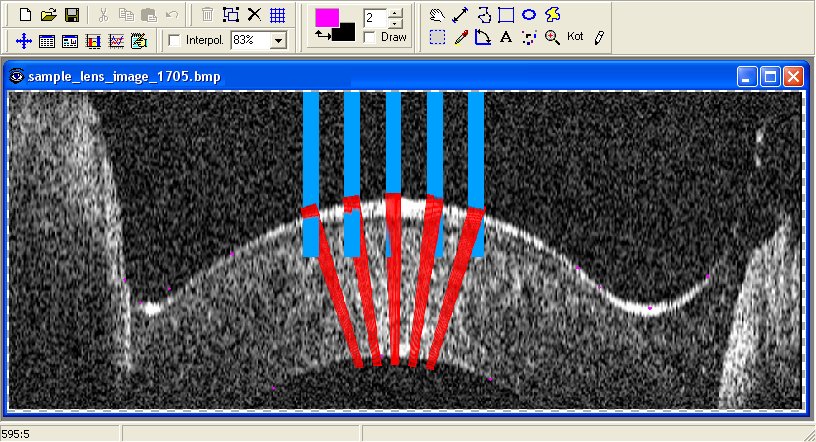Open the 83% zoom dropdown
The height and width of the screenshot is (442, 816).
[x=279, y=40]
